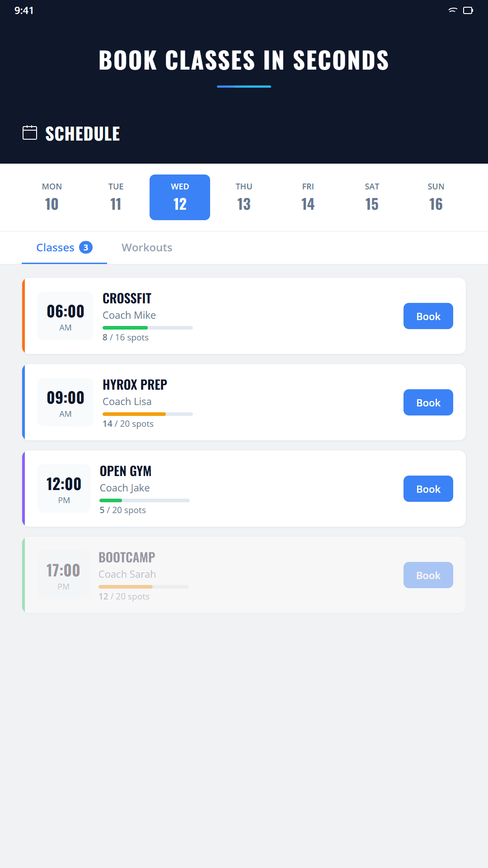Click the calendar icon beside SCHEDULE
Viewport: 488px width, 868px height.
point(29,133)
